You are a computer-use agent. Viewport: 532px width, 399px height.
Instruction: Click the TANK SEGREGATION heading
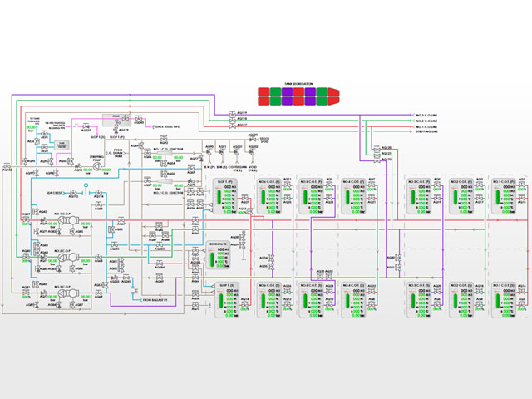pyautogui.click(x=298, y=84)
